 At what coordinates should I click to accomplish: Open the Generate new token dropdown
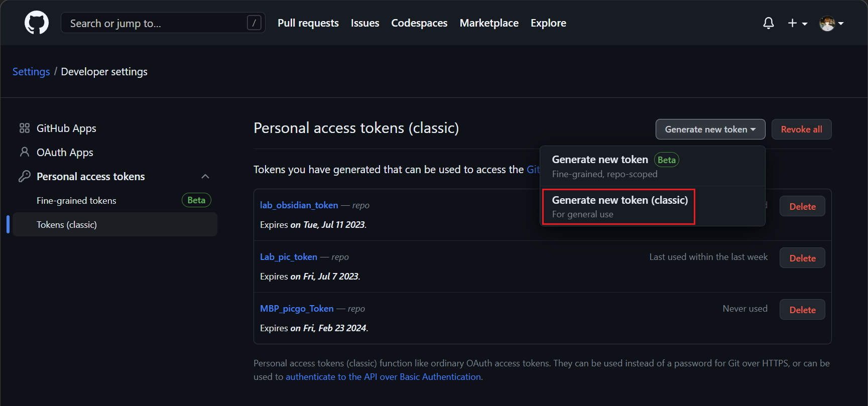coord(710,129)
